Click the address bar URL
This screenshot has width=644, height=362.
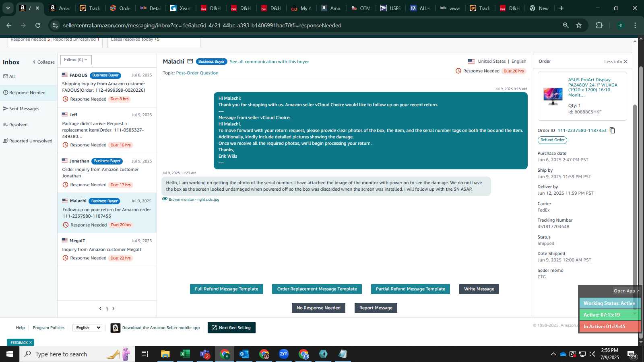(202, 25)
